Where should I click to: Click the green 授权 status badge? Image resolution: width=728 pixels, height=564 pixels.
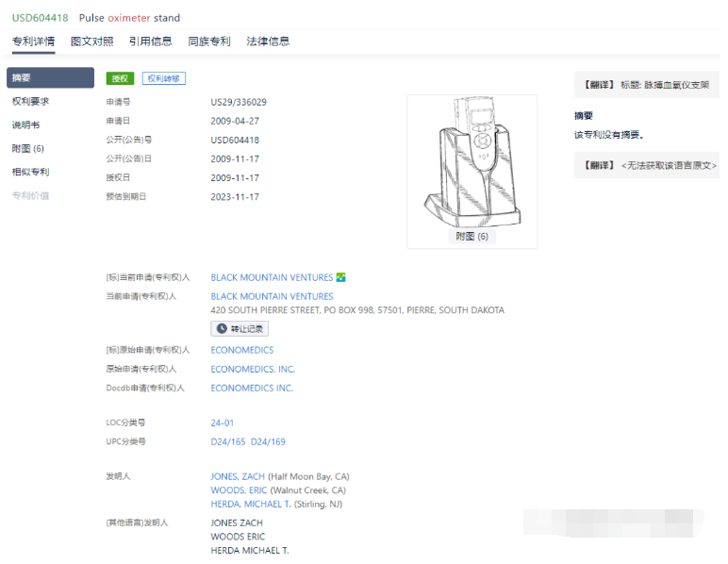click(120, 78)
